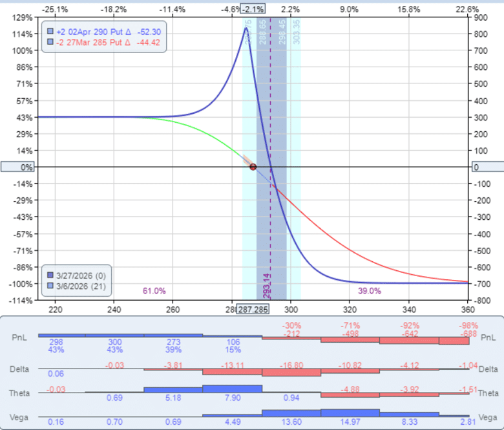This screenshot has width=504, height=430.
Task: Click the Theta row label on left
Action: [19, 393]
